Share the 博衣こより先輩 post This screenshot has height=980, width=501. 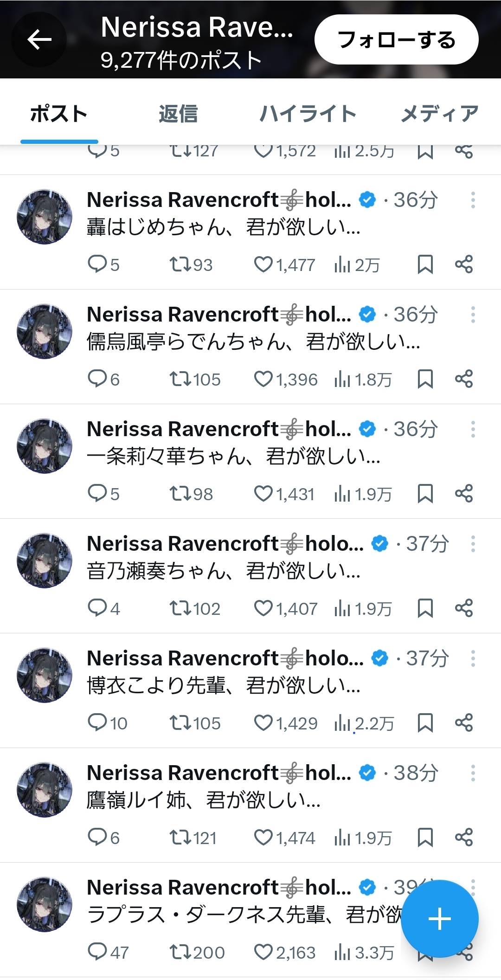coord(463,723)
